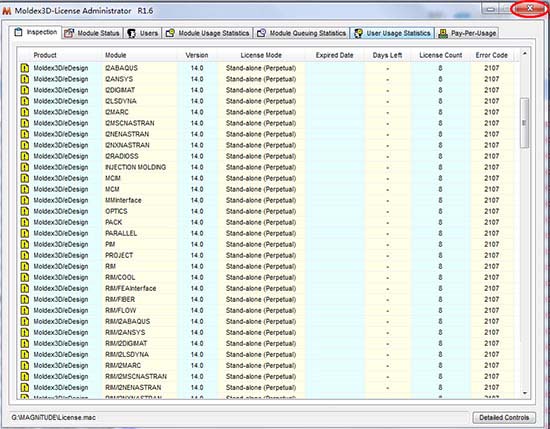Viewport: 550px width, 429px height.
Task: Click the Users tab icon
Action: point(132,33)
